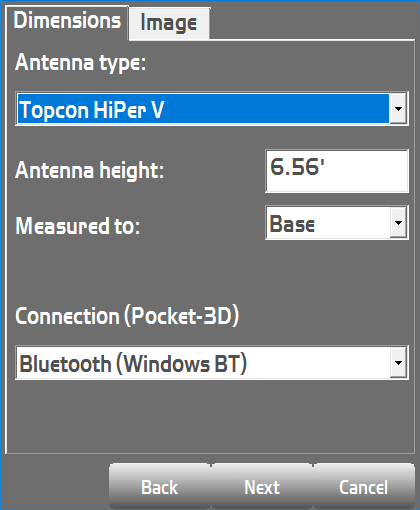420x510 pixels.
Task: Click blank space between Measured to and Connection
Action: pyautogui.click(x=210, y=272)
